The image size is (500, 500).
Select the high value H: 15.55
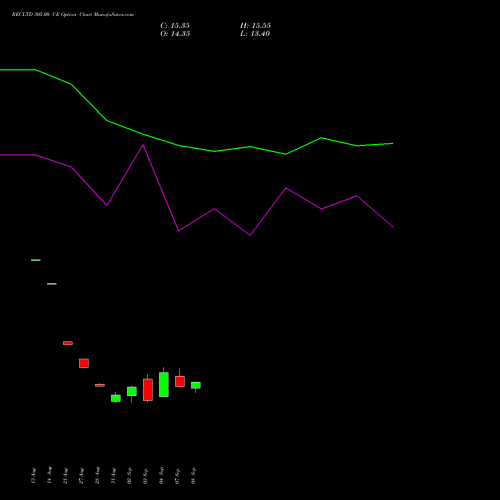point(255,26)
